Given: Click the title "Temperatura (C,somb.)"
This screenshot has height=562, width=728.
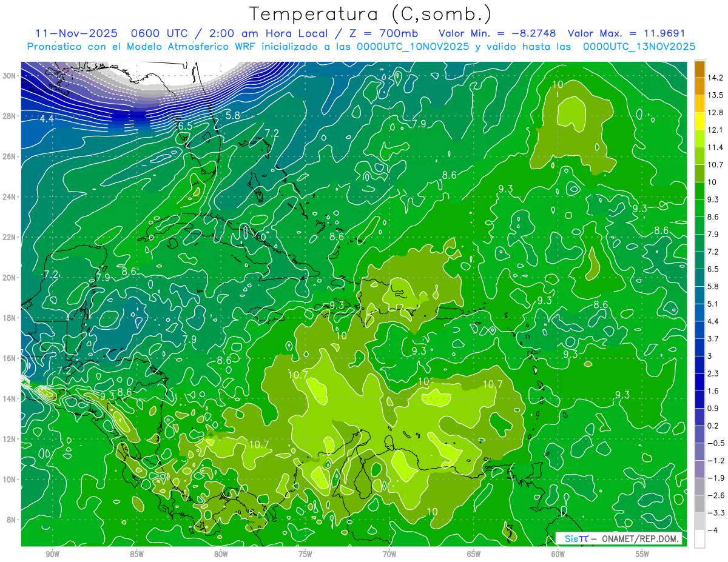Looking at the screenshot, I should point(371,15).
